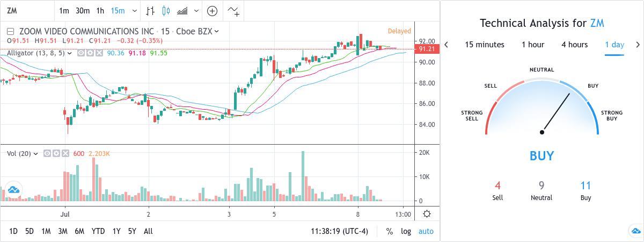The image size is (644, 242).
Task: Select the 1 day analysis tab
Action: click(614, 45)
